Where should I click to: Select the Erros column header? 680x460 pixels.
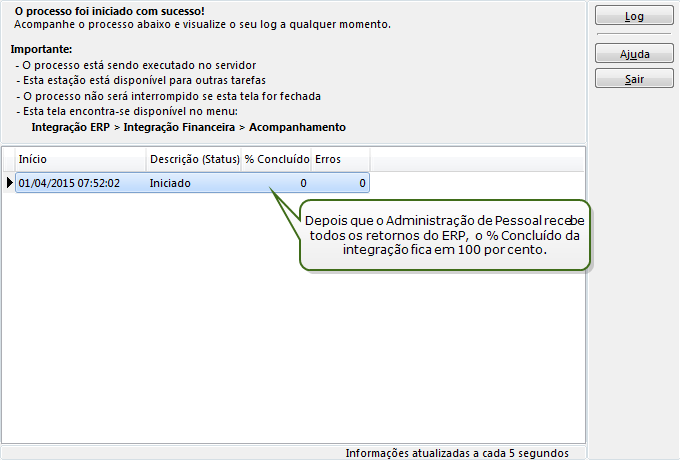(x=340, y=159)
